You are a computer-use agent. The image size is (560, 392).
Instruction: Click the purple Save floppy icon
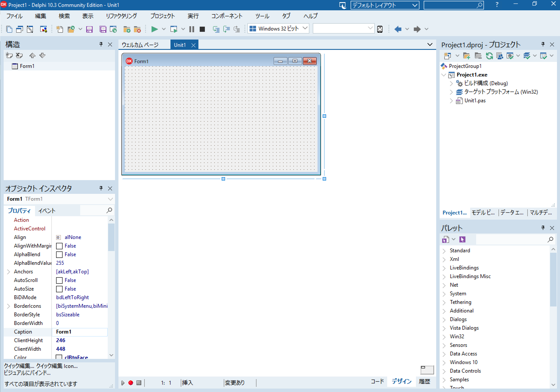coord(89,29)
